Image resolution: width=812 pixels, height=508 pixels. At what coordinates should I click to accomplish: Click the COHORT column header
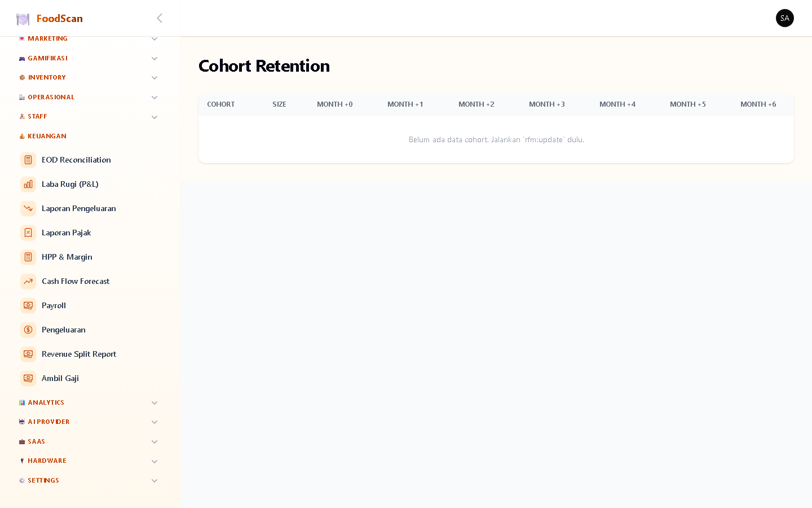point(221,104)
